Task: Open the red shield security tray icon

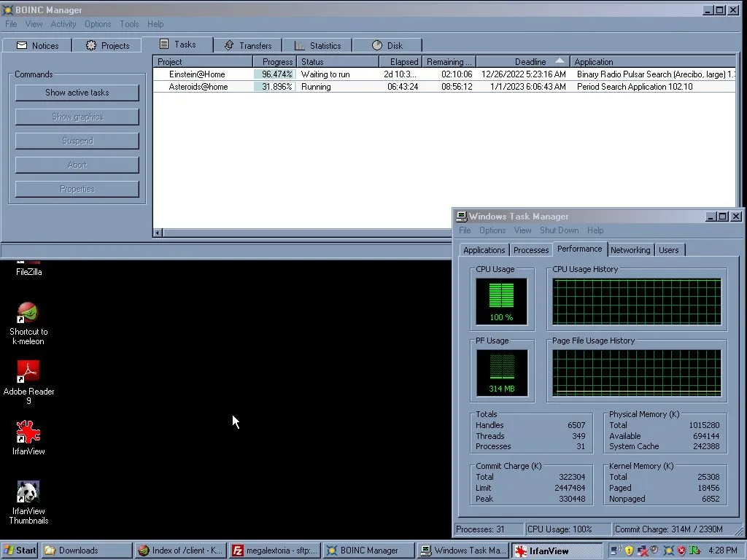Action: coord(681,551)
